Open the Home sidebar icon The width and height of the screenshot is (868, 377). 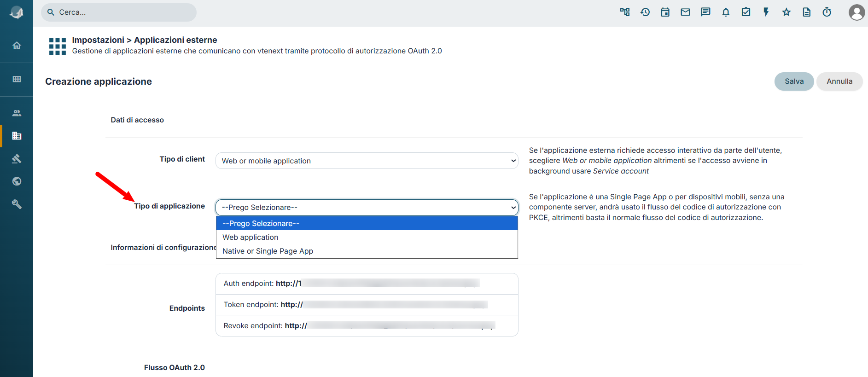pyautogui.click(x=17, y=46)
